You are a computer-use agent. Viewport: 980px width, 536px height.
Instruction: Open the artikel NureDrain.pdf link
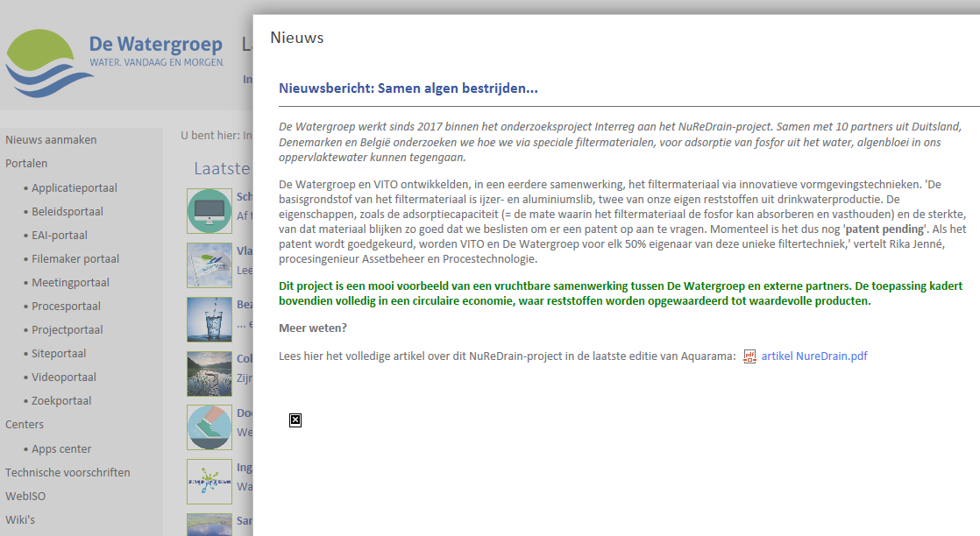813,356
